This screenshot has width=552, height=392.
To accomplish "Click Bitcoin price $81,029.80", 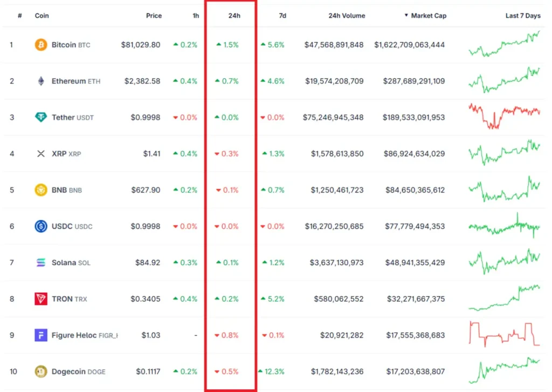I will click(x=141, y=45).
